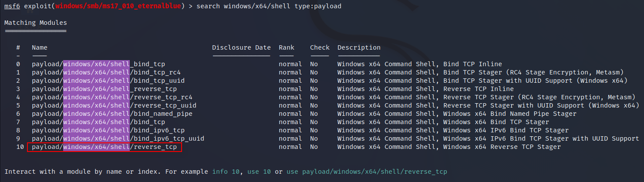Image resolution: width=644 pixels, height=182 pixels.
Task: Select payload/windows/x64/shell/bind_ipv6_tcp in row 8
Action: 108,130
